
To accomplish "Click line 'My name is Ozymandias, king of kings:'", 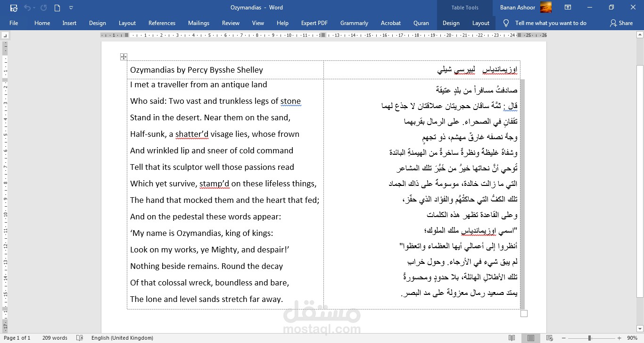I will pos(202,233).
